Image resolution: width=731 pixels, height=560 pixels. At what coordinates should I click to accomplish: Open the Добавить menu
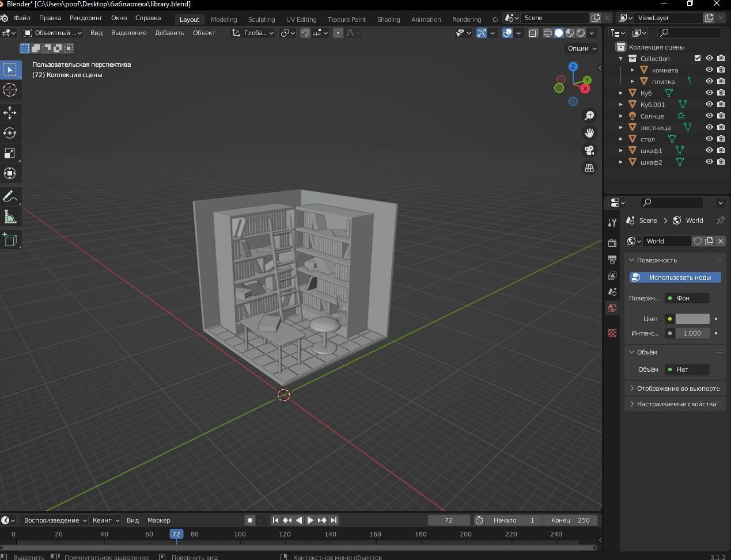click(169, 33)
